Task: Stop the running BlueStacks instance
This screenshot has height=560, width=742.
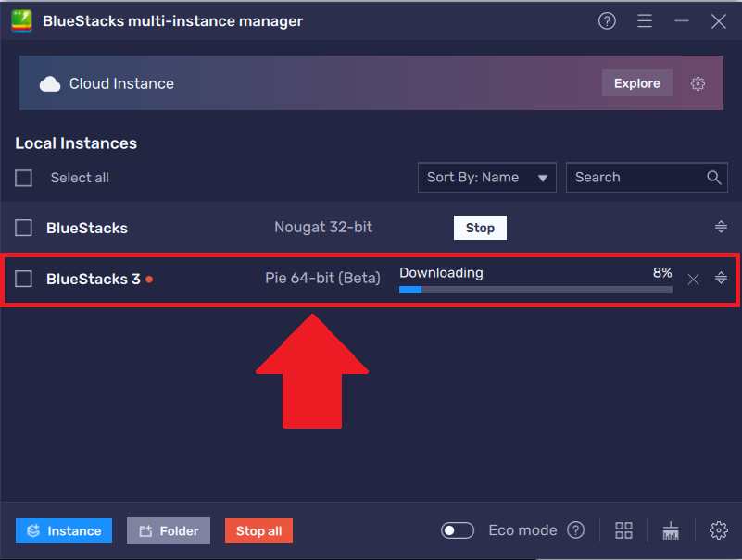Action: click(x=480, y=228)
